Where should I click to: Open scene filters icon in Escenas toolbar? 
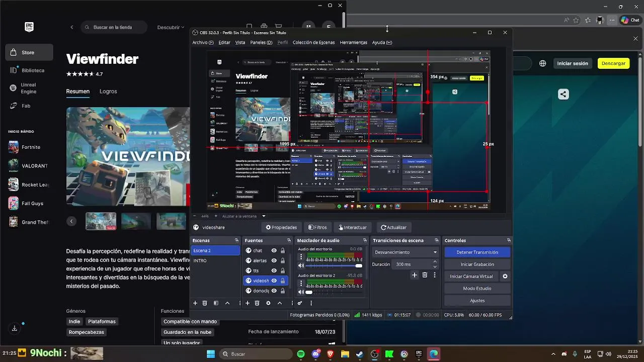tap(216, 303)
